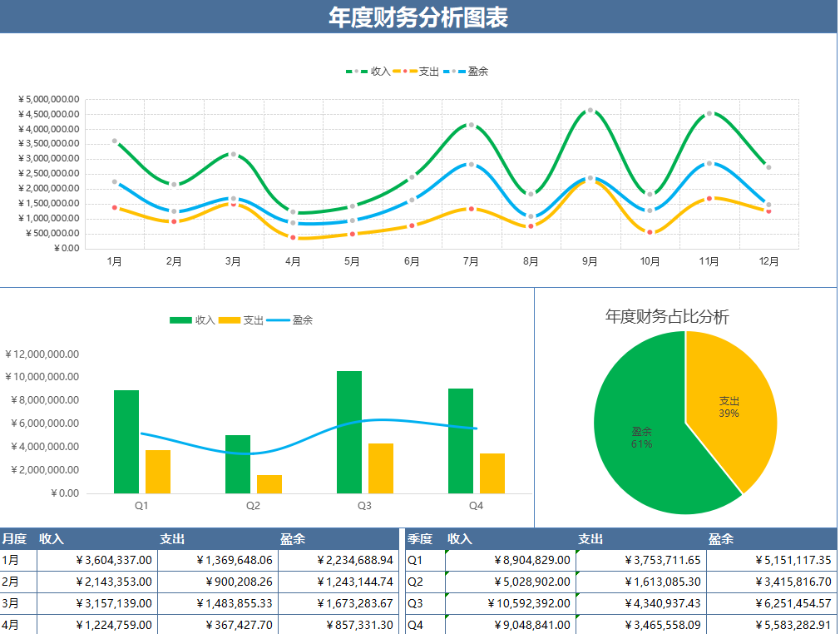This screenshot has width=840, height=634.
Task: Select cell ¥900,208.26
Action: pos(218,582)
